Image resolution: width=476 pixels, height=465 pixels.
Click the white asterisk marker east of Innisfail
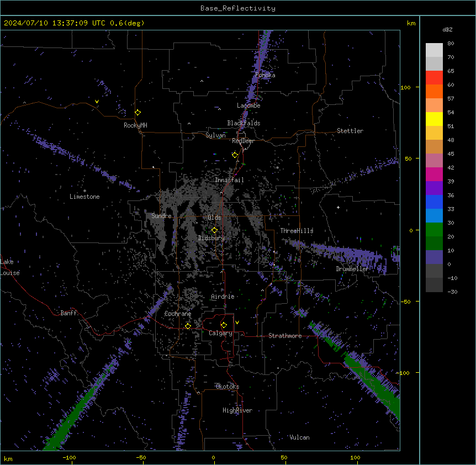point(277,167)
